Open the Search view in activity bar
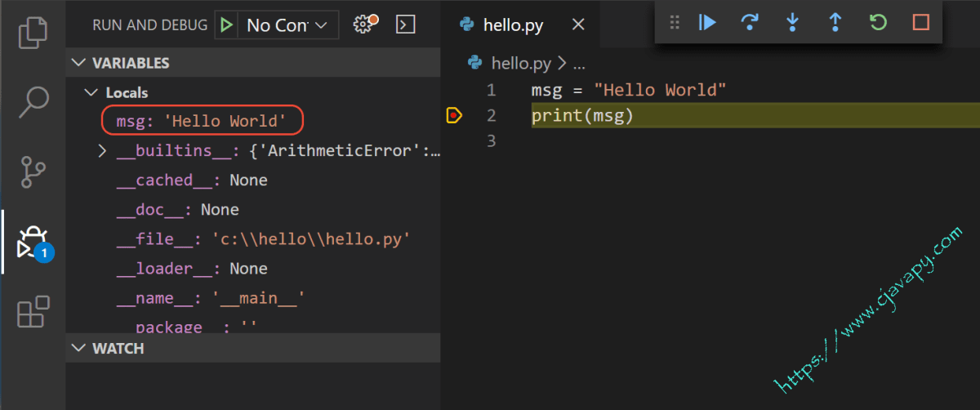Image resolution: width=980 pixels, height=410 pixels. (33, 101)
